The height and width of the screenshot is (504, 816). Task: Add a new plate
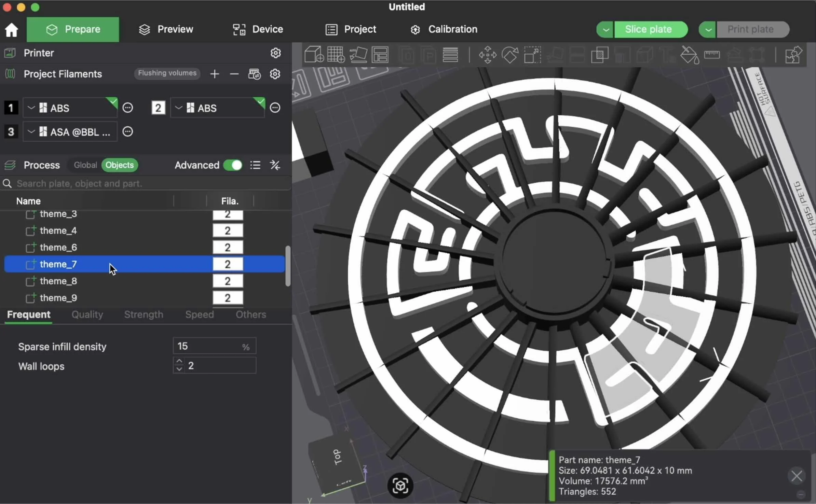(336, 55)
